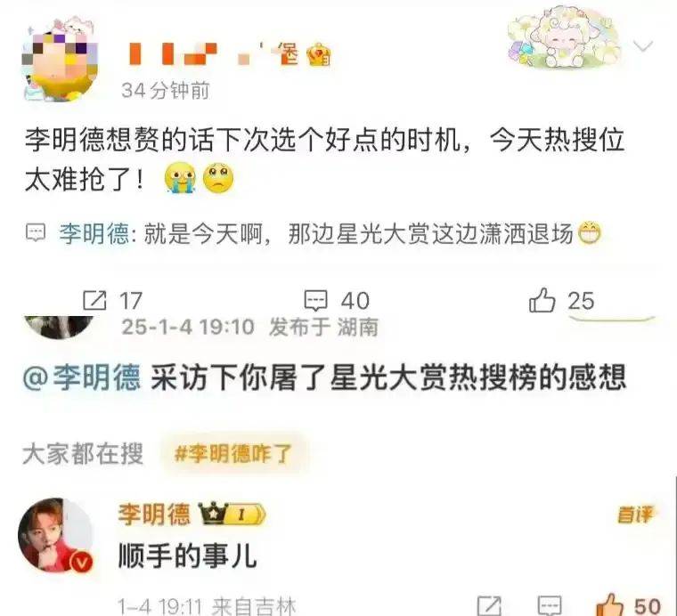Screen dimensions: 677x616
Task: Tap the crown level 1 badge next to 李明德
Action: tap(232, 514)
